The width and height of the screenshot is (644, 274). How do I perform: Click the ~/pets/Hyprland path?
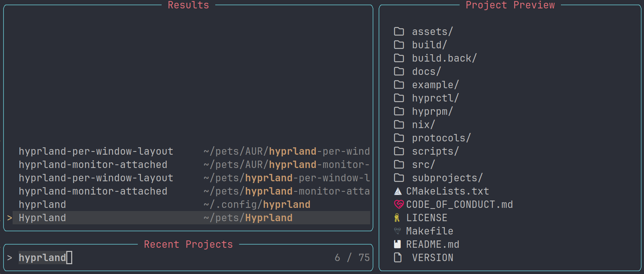pyautogui.click(x=248, y=218)
